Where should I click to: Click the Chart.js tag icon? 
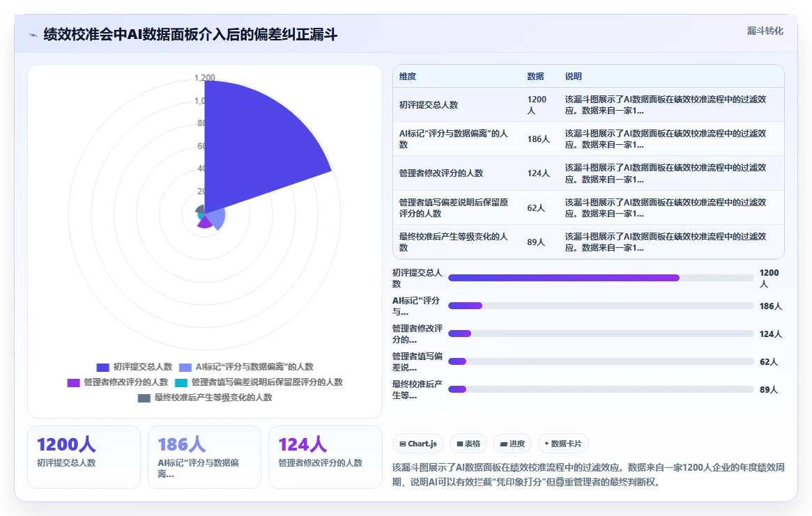pos(403,444)
